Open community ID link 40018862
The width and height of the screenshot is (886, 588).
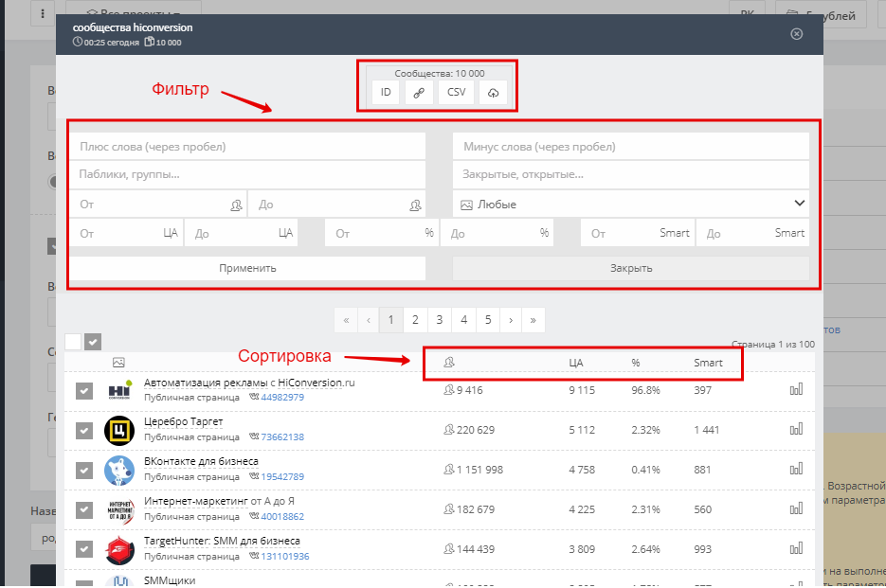coord(282,516)
